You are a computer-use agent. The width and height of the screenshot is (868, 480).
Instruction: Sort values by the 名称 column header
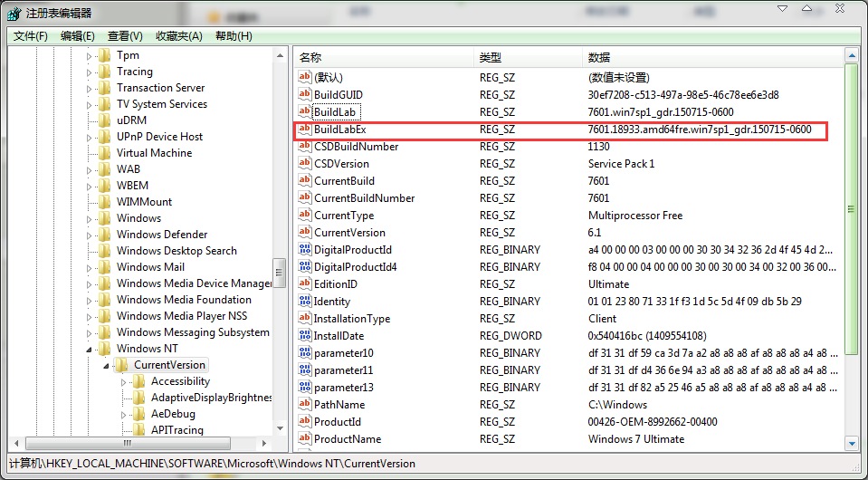click(310, 57)
